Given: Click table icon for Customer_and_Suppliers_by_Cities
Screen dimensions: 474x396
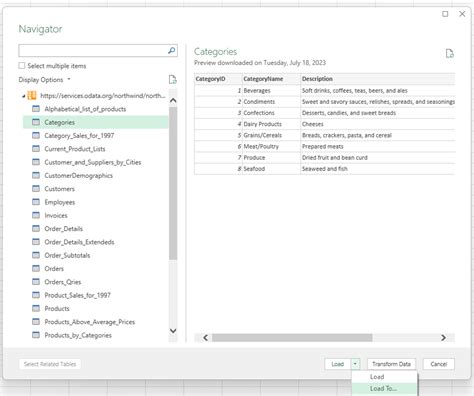Looking at the screenshot, I should pos(36,162).
